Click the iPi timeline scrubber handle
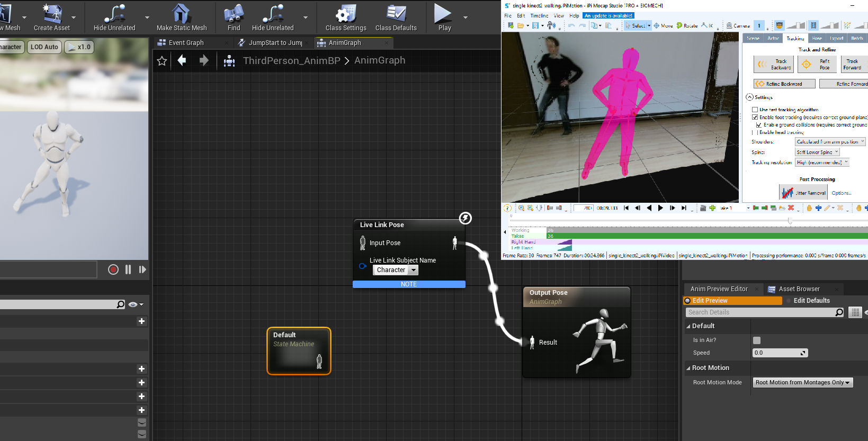This screenshot has width=868, height=441. (x=790, y=221)
